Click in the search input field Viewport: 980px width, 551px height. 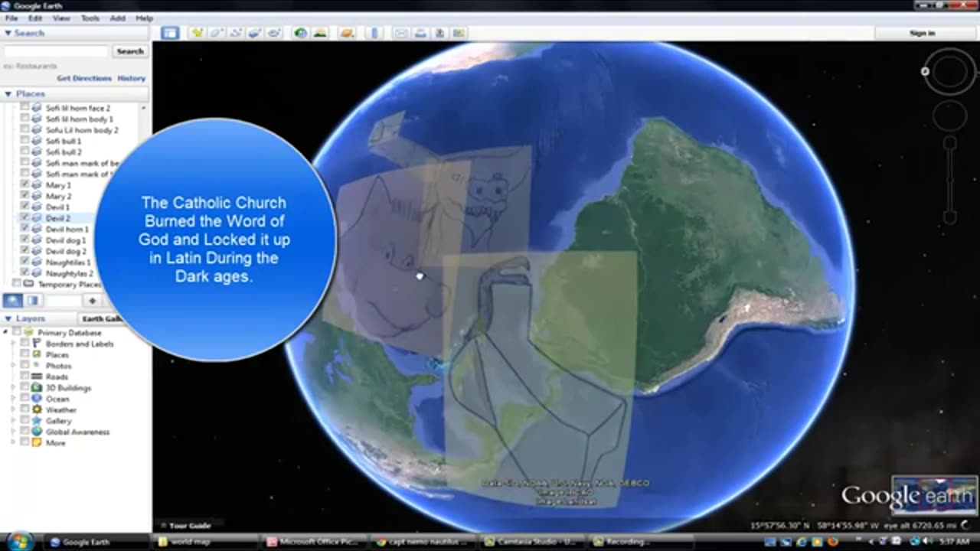pos(57,51)
